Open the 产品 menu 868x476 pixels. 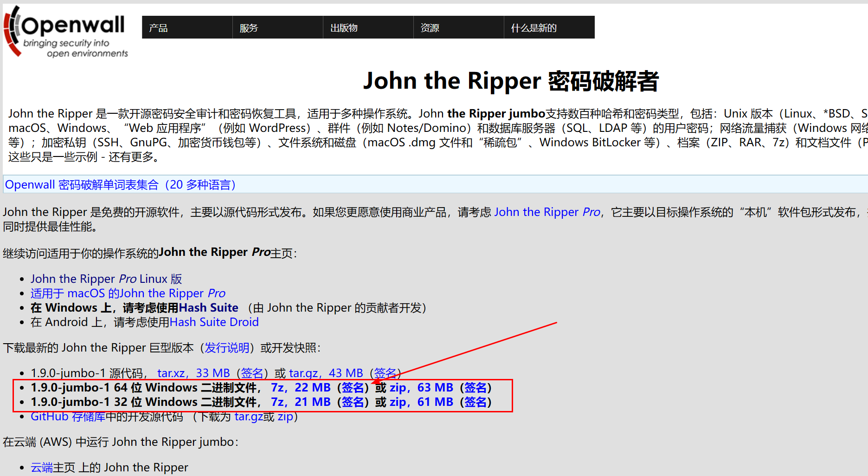(187, 27)
